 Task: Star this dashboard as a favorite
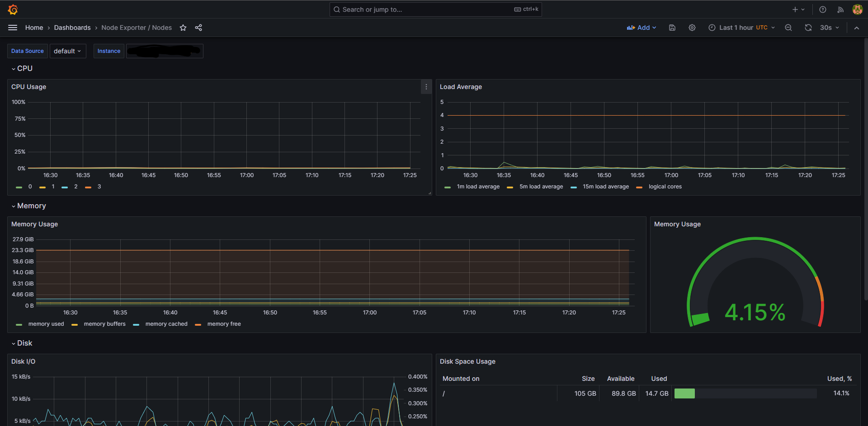click(183, 28)
